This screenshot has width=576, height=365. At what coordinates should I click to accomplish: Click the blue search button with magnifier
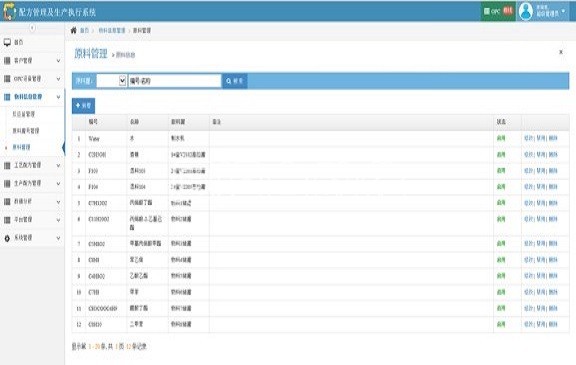(x=235, y=81)
